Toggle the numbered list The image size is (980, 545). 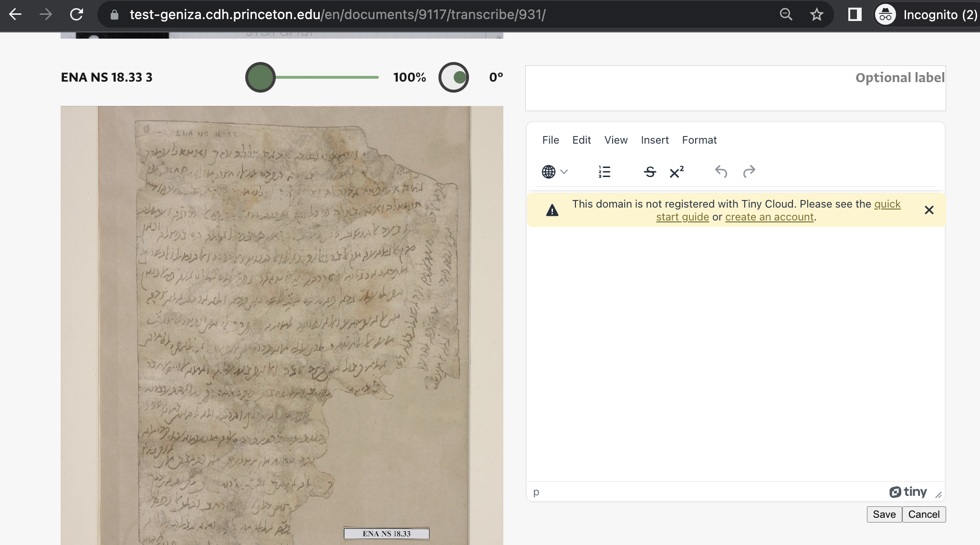[x=603, y=172]
